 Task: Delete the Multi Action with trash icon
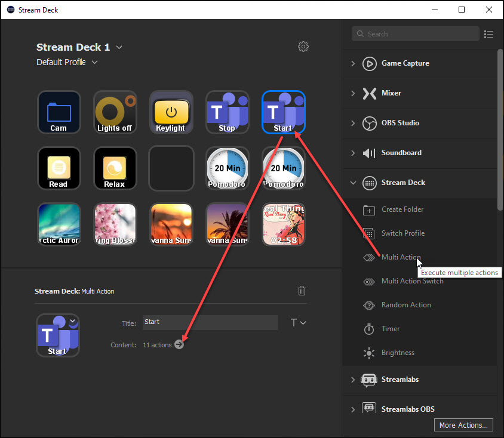tap(302, 291)
